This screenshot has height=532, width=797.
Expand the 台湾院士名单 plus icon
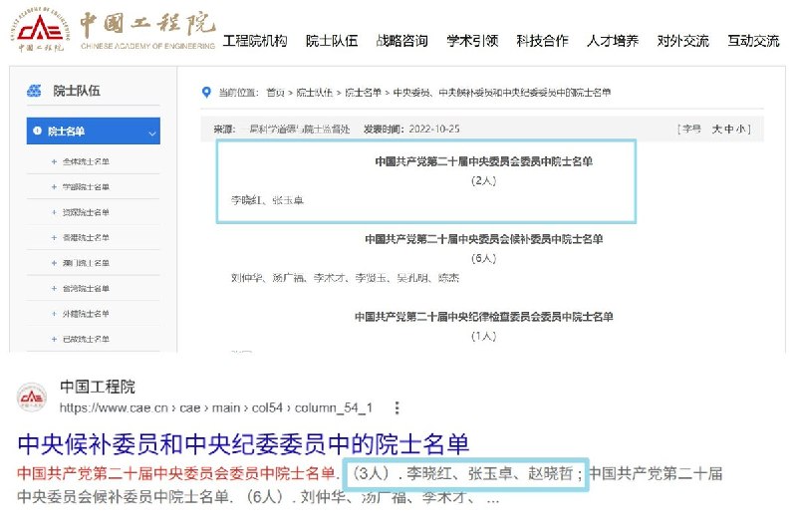[x=54, y=288]
